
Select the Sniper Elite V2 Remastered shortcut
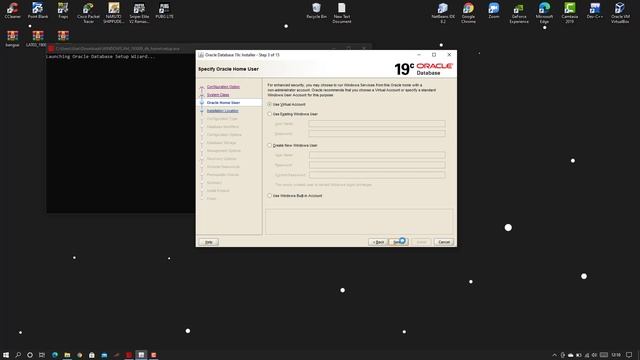(x=139, y=13)
